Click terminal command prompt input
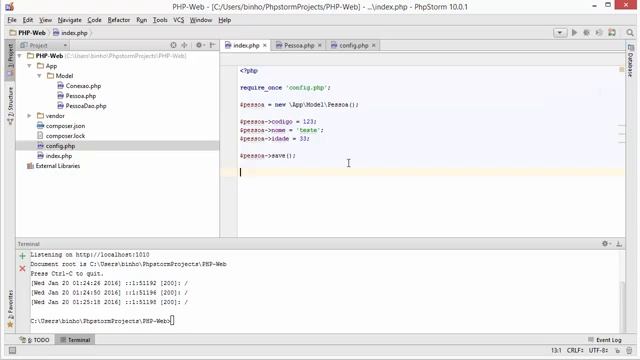This screenshot has width=640, height=360. tap(172, 321)
